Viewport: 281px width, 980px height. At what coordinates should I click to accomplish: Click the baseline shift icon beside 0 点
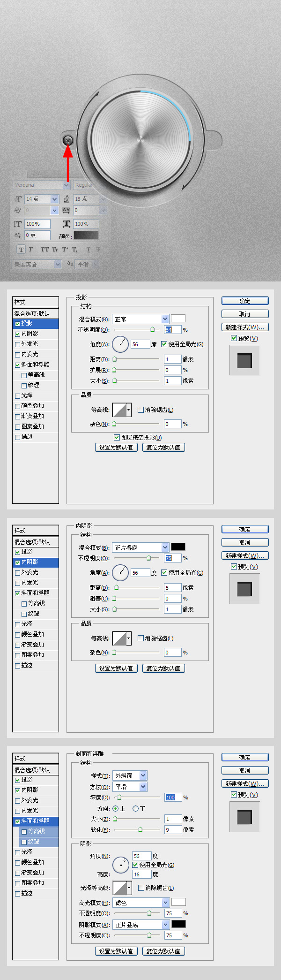click(x=18, y=235)
